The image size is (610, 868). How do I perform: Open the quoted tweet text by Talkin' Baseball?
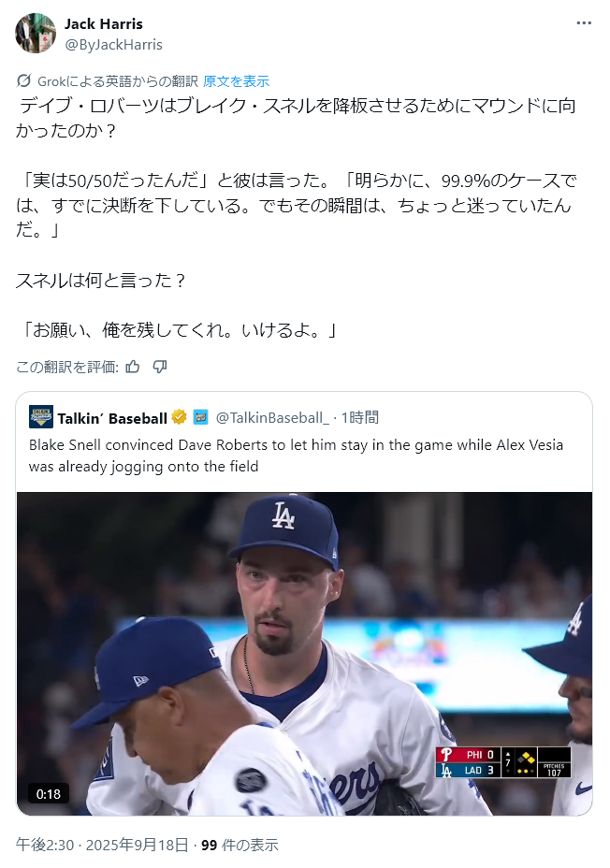tap(297, 456)
